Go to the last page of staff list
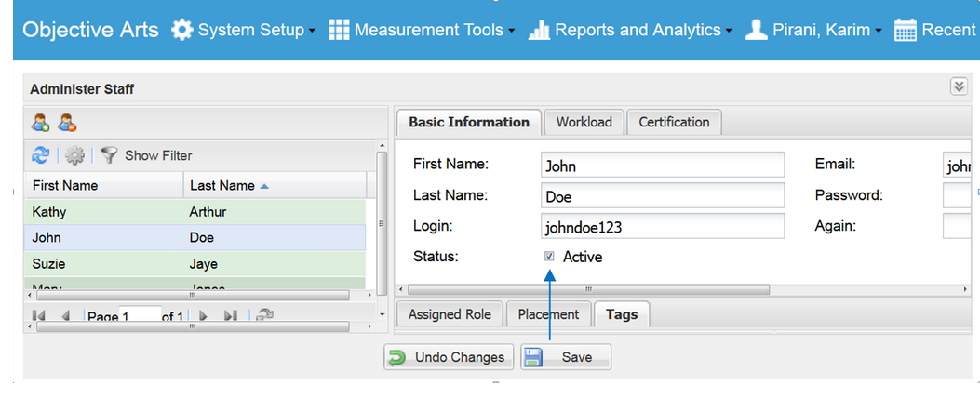This screenshot has width=980, height=412. (231, 316)
